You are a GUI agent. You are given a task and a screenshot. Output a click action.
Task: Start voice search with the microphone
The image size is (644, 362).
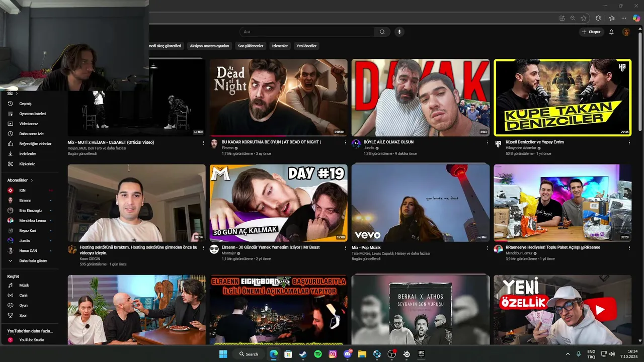(x=399, y=32)
